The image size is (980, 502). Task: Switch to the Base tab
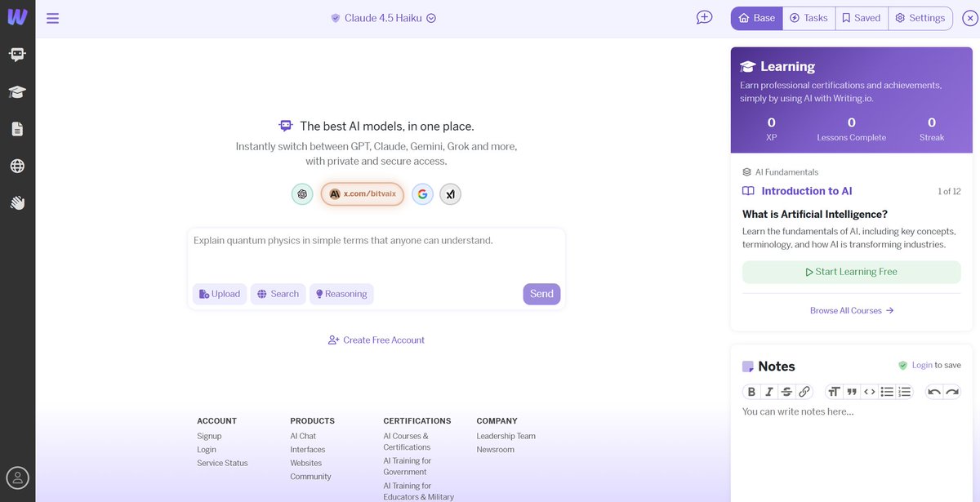click(757, 18)
